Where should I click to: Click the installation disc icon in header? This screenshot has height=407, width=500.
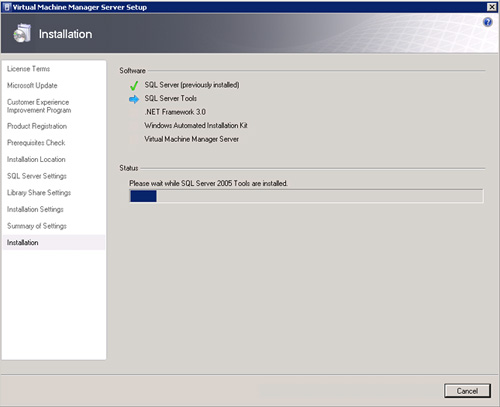pos(22,33)
